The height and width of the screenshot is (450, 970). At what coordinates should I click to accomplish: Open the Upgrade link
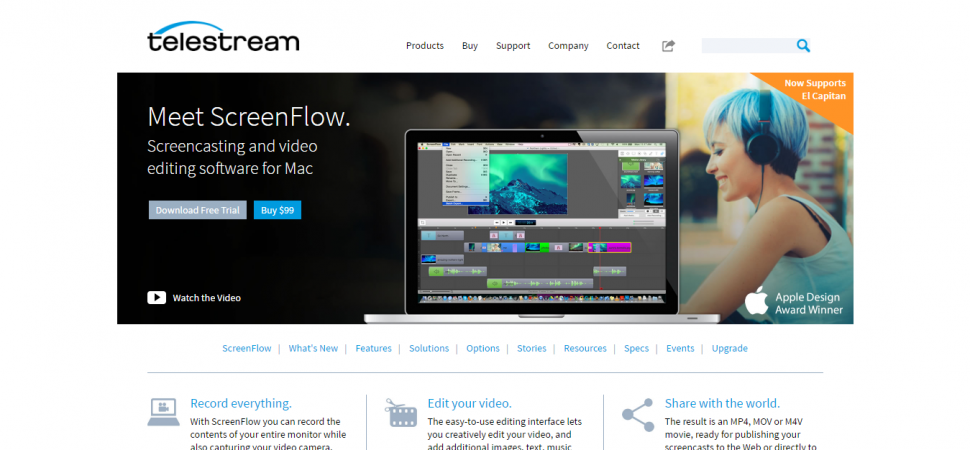pyautogui.click(x=729, y=348)
